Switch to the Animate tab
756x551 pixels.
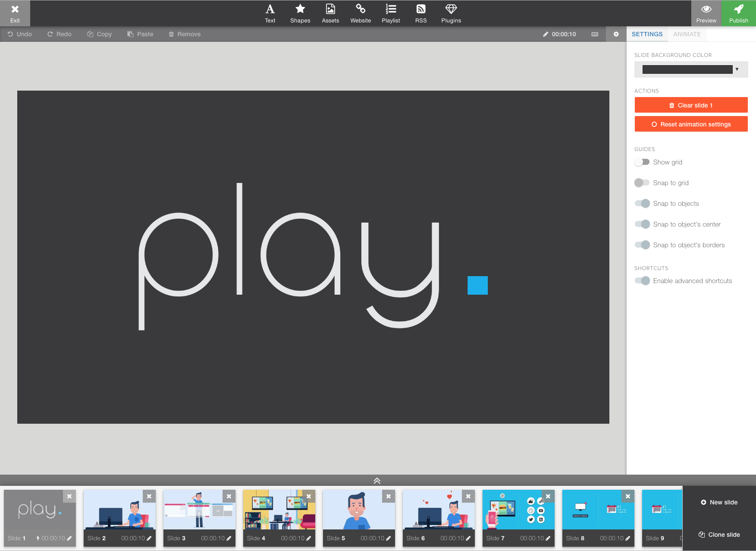(x=687, y=34)
